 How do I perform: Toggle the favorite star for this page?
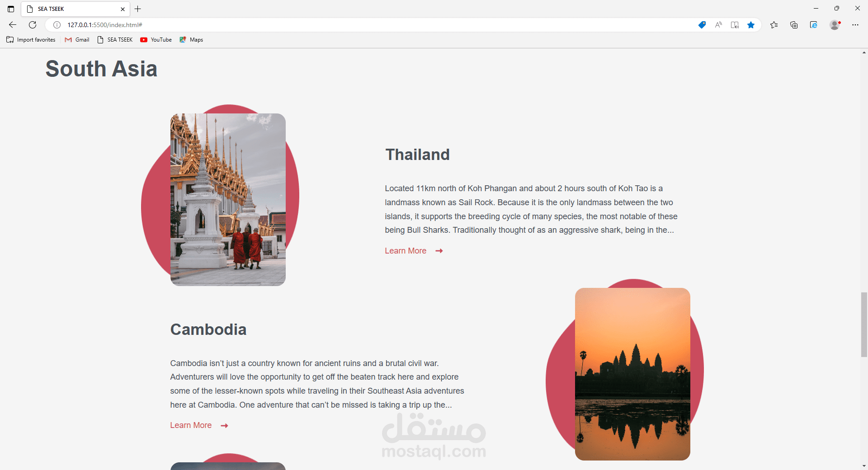[751, 25]
